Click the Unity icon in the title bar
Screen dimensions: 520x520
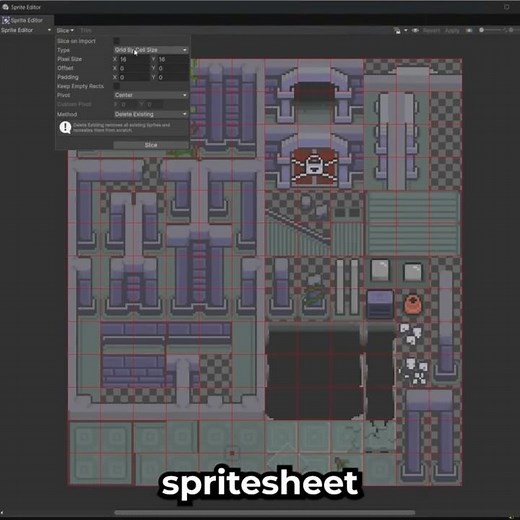(x=5, y=7)
